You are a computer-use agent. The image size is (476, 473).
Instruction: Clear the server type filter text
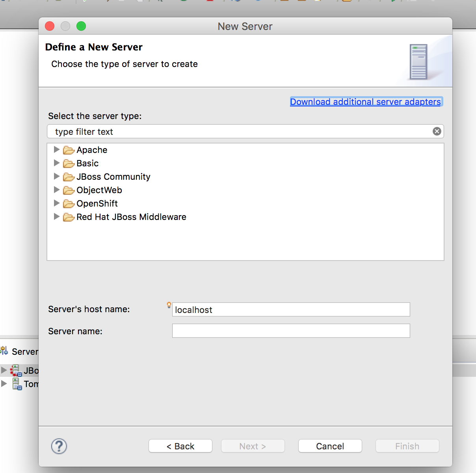[x=437, y=131]
